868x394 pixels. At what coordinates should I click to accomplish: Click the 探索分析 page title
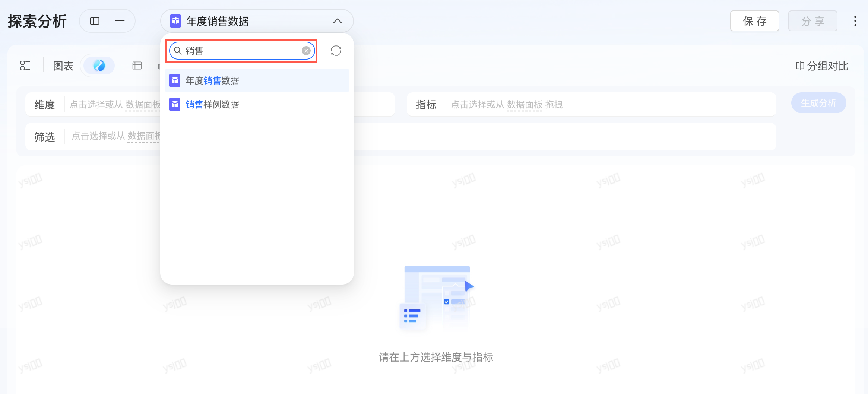[37, 21]
